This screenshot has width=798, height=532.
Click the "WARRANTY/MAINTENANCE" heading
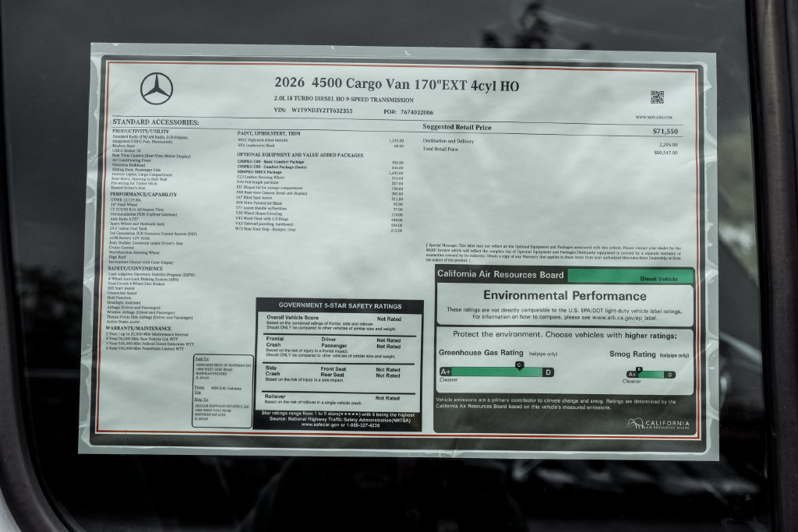pos(139,328)
